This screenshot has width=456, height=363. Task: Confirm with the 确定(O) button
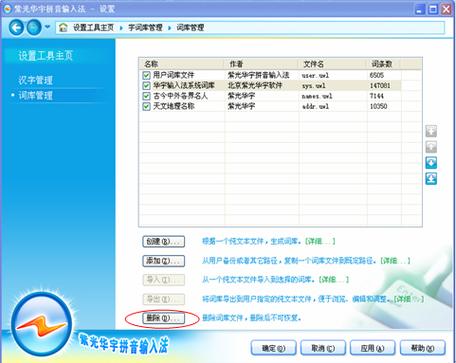click(273, 348)
